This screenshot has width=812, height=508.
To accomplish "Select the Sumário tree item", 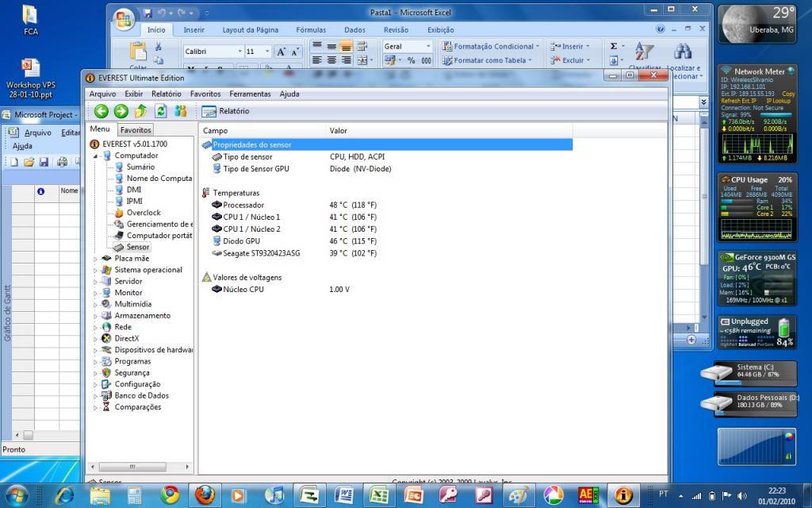I will tap(140, 167).
